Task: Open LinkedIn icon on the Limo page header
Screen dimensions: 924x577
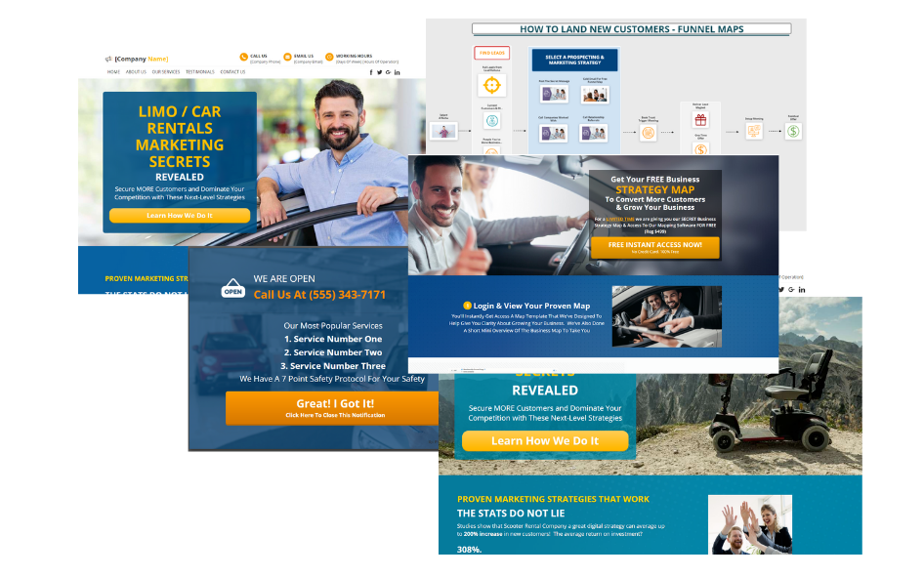Action: (x=398, y=72)
